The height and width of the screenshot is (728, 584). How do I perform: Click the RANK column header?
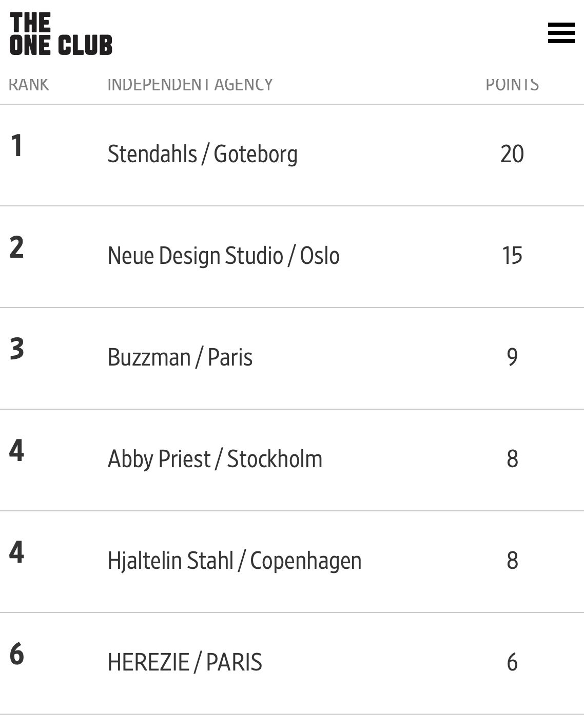click(29, 85)
